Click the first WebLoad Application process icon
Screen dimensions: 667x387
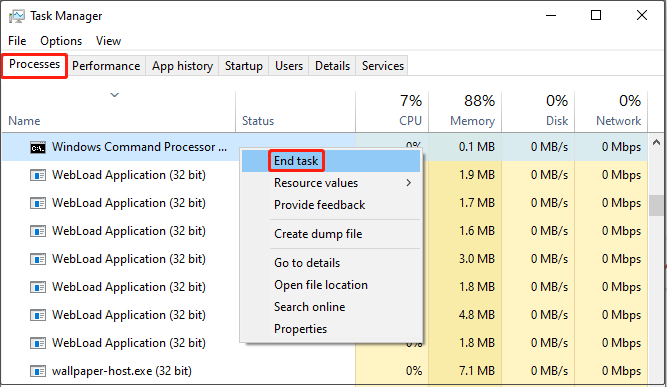38,175
